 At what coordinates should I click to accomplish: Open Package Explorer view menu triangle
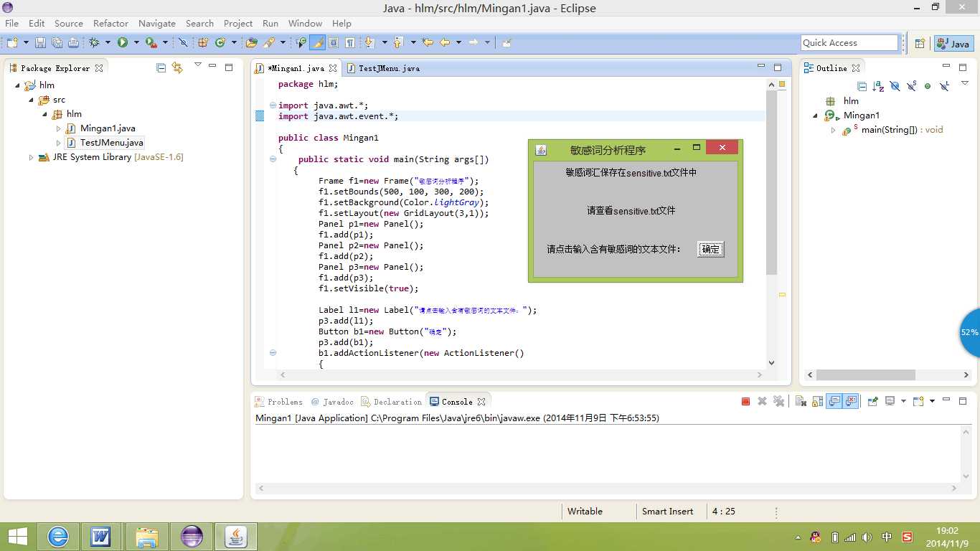point(198,66)
